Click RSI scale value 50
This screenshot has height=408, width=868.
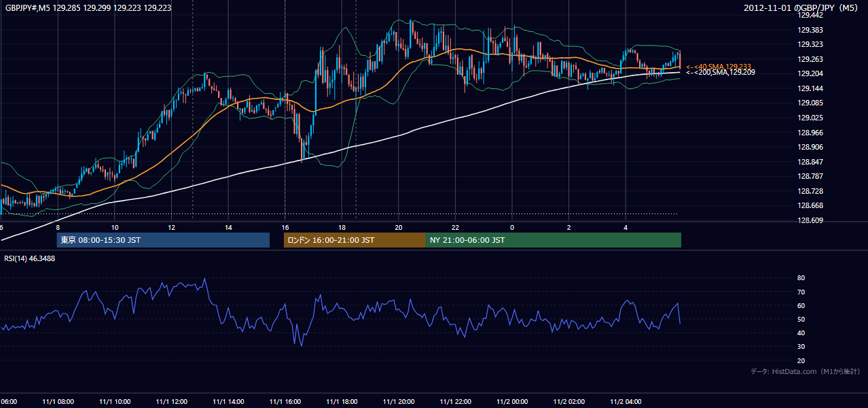(x=801, y=319)
